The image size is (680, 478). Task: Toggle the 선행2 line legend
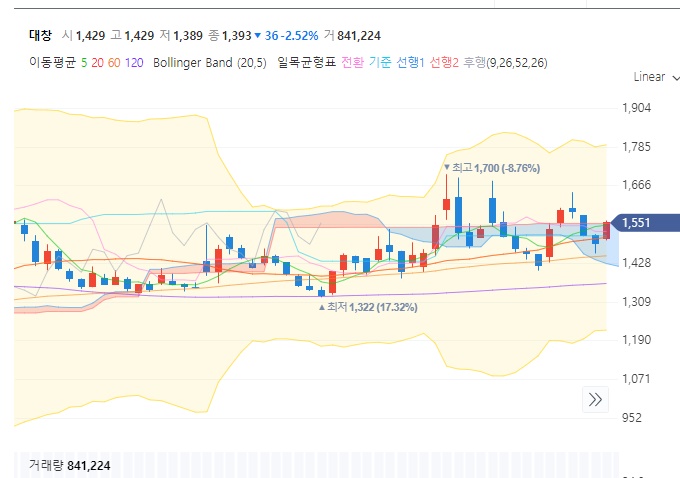click(444, 62)
